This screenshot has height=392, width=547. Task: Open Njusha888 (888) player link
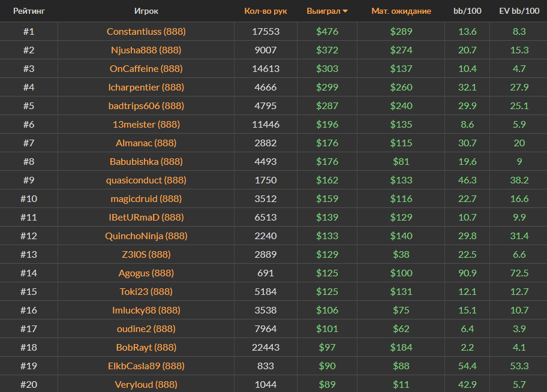click(146, 50)
